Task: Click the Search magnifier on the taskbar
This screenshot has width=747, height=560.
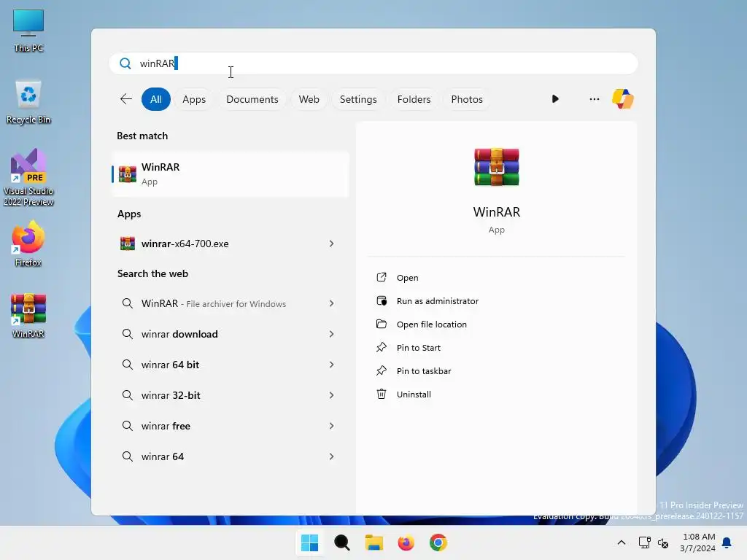Action: (341, 542)
